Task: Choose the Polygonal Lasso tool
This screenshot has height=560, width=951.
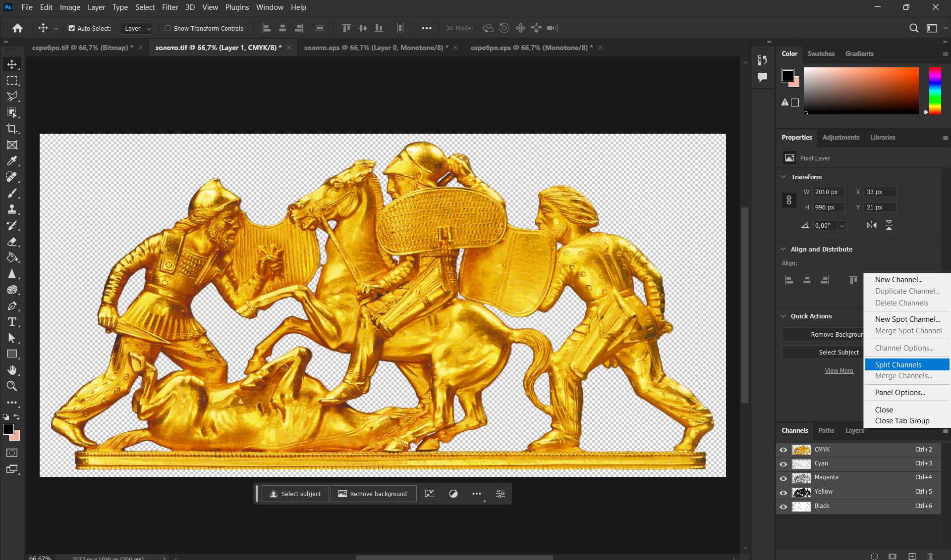Action: click(x=12, y=96)
